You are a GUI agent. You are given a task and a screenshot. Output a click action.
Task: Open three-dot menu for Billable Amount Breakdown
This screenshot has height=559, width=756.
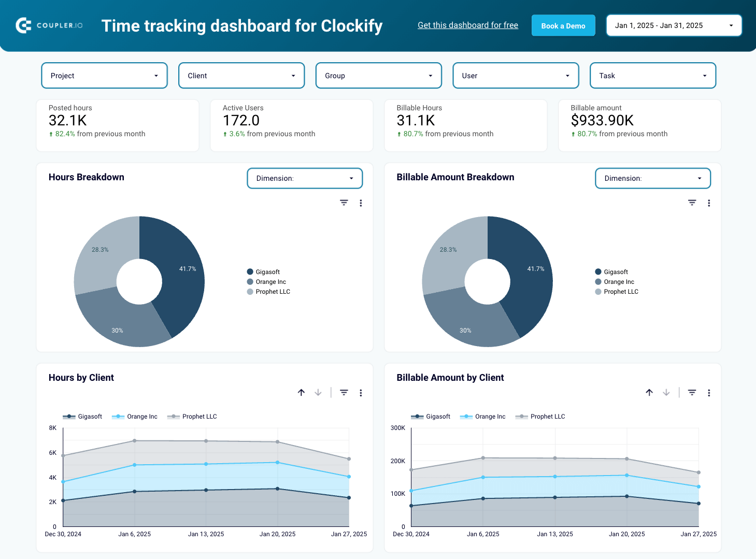click(x=709, y=203)
